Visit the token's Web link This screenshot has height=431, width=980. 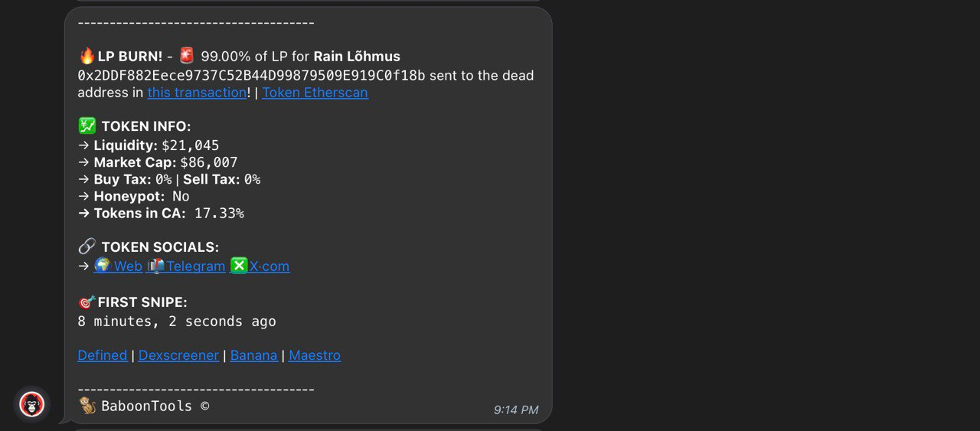click(x=128, y=266)
